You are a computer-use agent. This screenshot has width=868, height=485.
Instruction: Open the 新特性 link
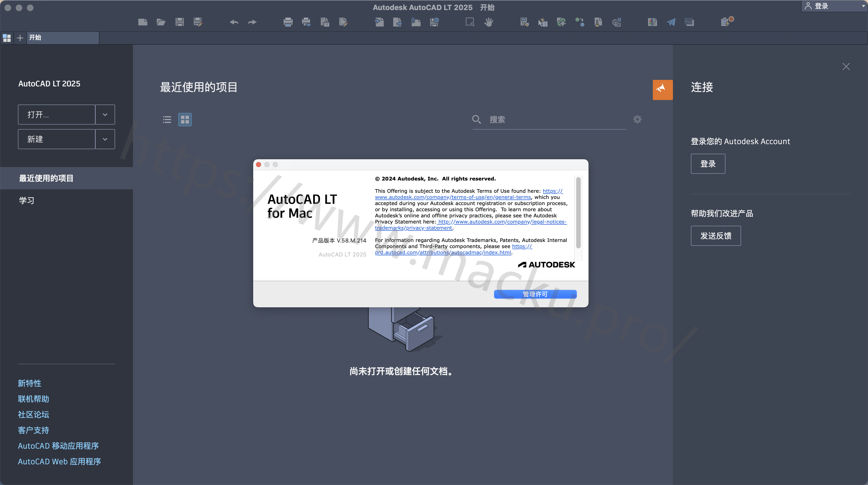pyautogui.click(x=30, y=383)
